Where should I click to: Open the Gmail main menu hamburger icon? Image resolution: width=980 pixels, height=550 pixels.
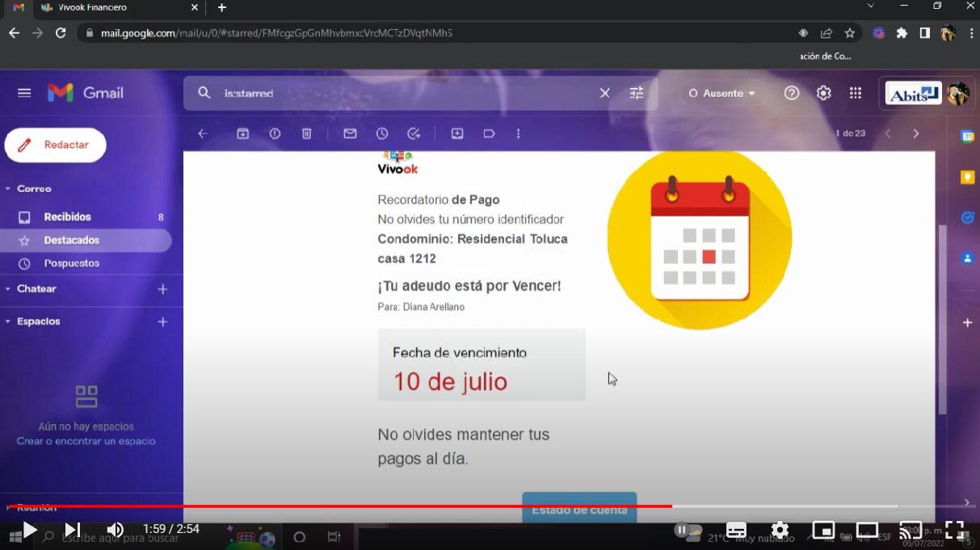(x=24, y=93)
